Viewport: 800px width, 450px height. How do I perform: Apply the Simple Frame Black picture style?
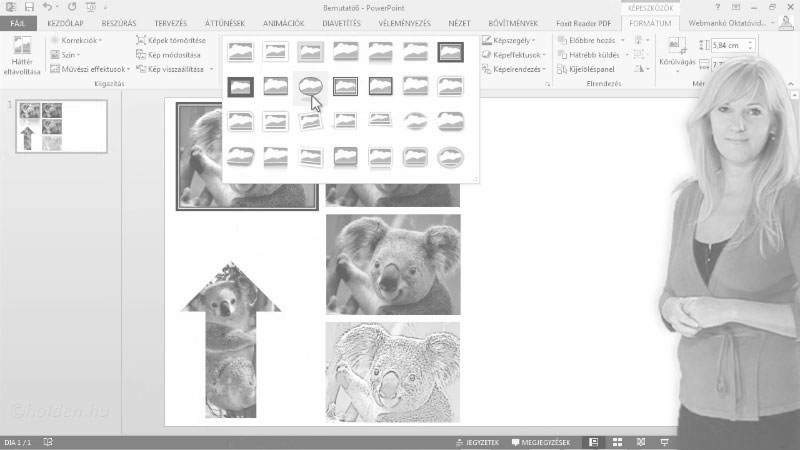(276, 86)
